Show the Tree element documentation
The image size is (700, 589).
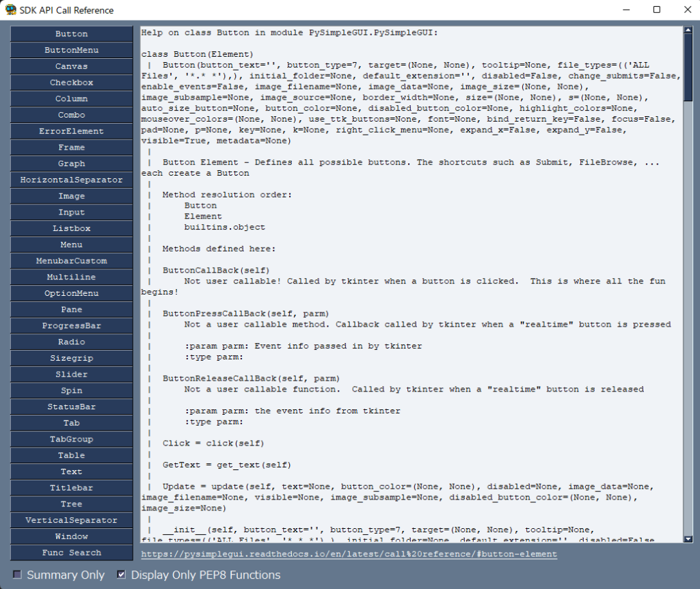tap(72, 504)
